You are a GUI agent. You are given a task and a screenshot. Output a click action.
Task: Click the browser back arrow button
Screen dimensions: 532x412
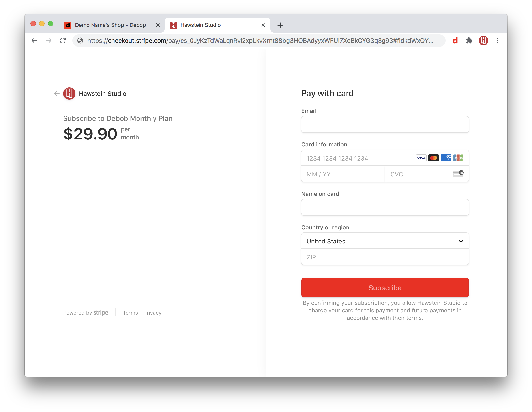pyautogui.click(x=34, y=40)
